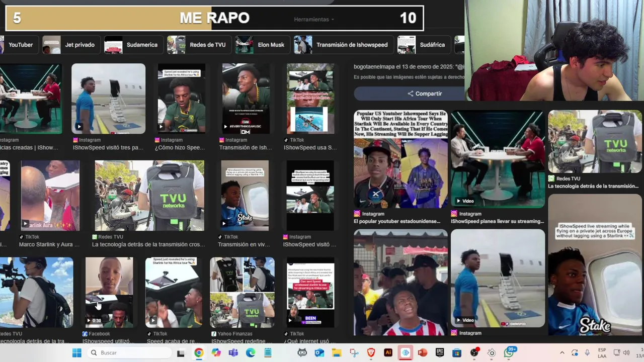Open File Explorer folder icon
The width and height of the screenshot is (644, 362).
336,352
